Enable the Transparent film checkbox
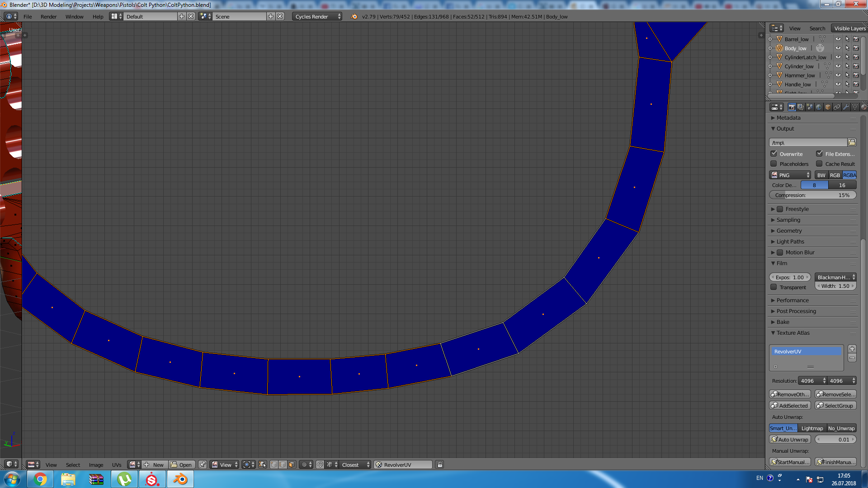868x488 pixels. coord(774,287)
